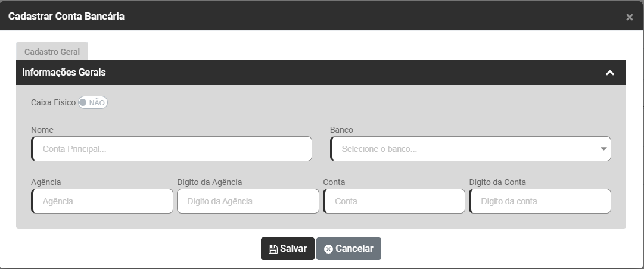Click the Caixa Físico label text
This screenshot has height=269, width=644.
pyautogui.click(x=53, y=102)
